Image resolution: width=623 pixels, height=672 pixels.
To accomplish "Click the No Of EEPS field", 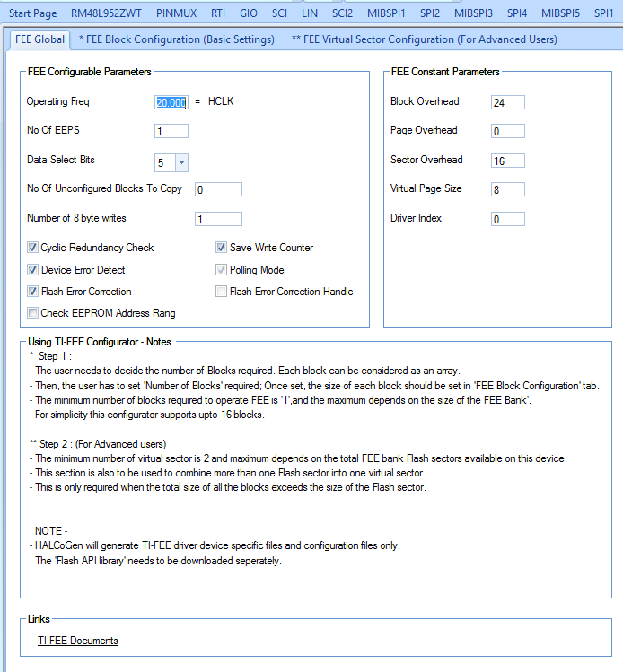I will (x=171, y=131).
